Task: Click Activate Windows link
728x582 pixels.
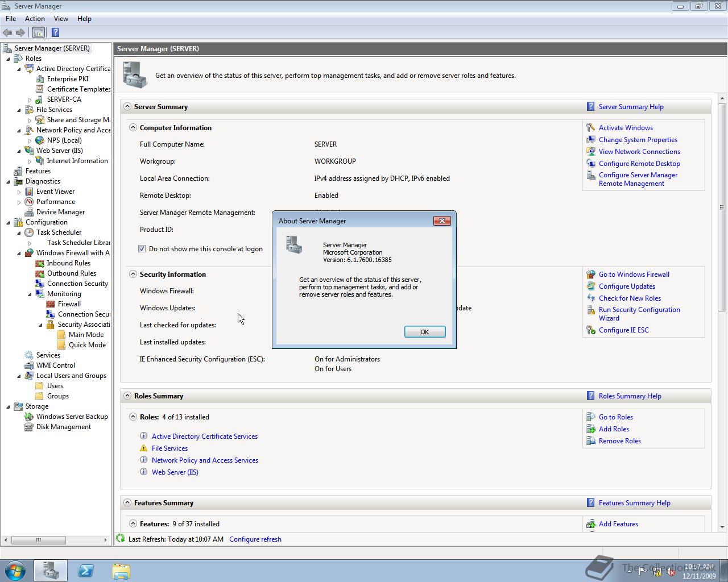Action: [626, 128]
